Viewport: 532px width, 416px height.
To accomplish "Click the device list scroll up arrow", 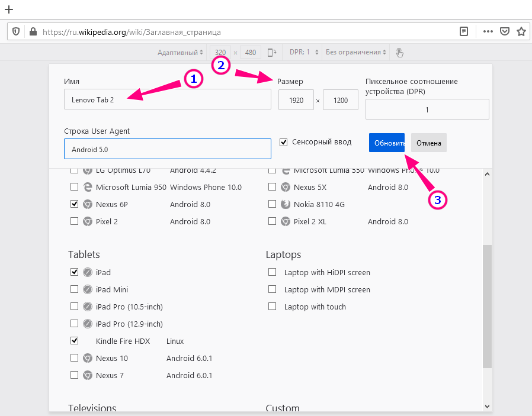I will 487,174.
